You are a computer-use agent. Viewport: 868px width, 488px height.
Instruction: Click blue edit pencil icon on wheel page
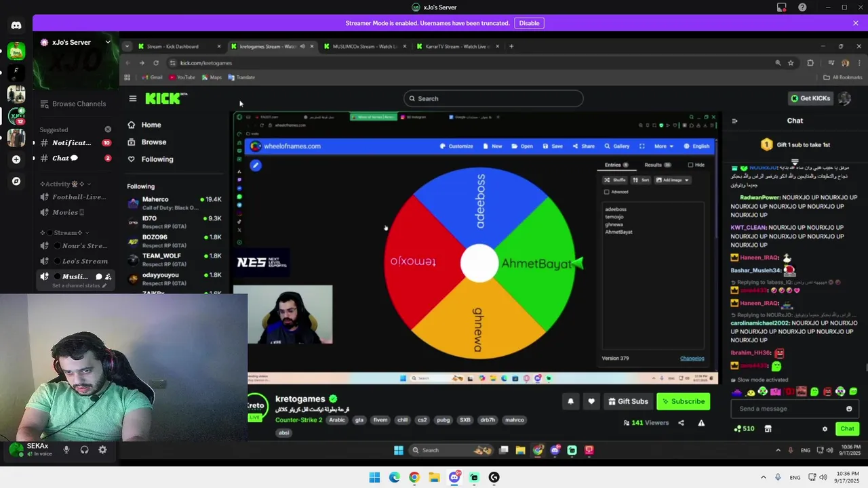click(256, 165)
